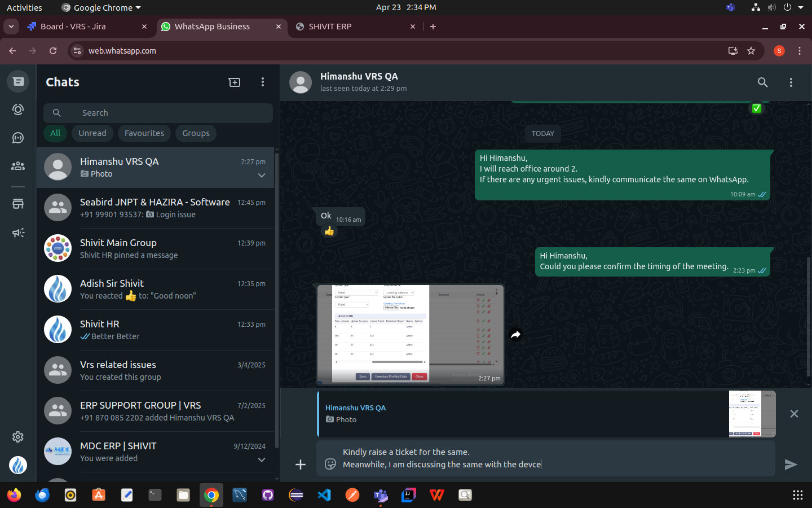Expand options chevron on MDC ERP chat
This screenshot has width=812, height=508.
pyautogui.click(x=262, y=459)
